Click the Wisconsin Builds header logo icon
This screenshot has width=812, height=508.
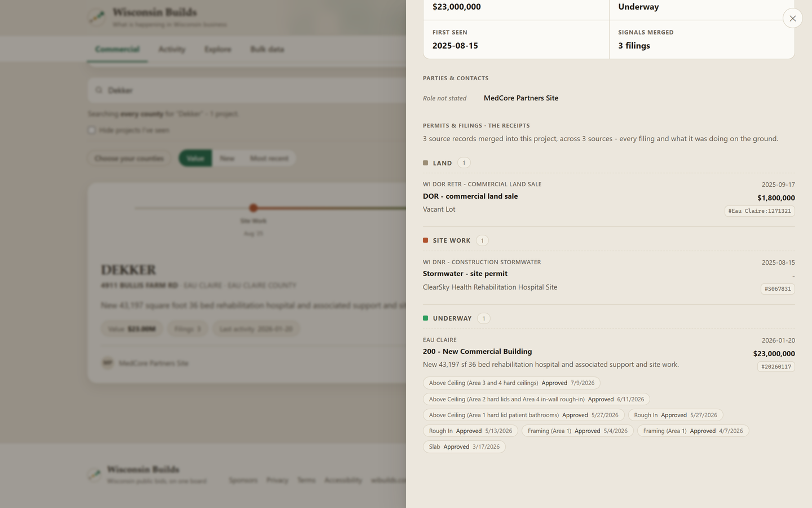pyautogui.click(x=97, y=17)
